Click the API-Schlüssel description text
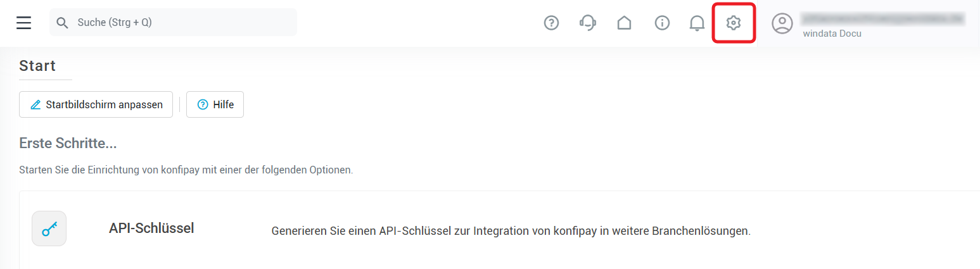 coord(511,231)
